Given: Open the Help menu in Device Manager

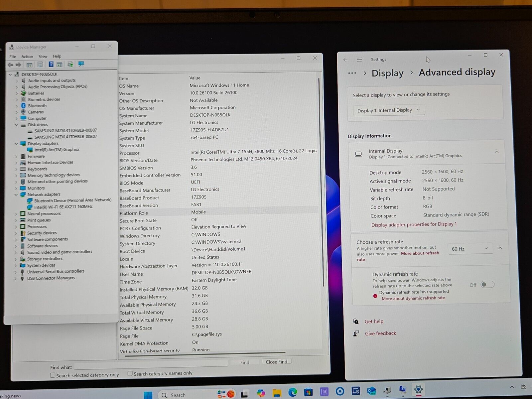Looking at the screenshot, I should (57, 56).
